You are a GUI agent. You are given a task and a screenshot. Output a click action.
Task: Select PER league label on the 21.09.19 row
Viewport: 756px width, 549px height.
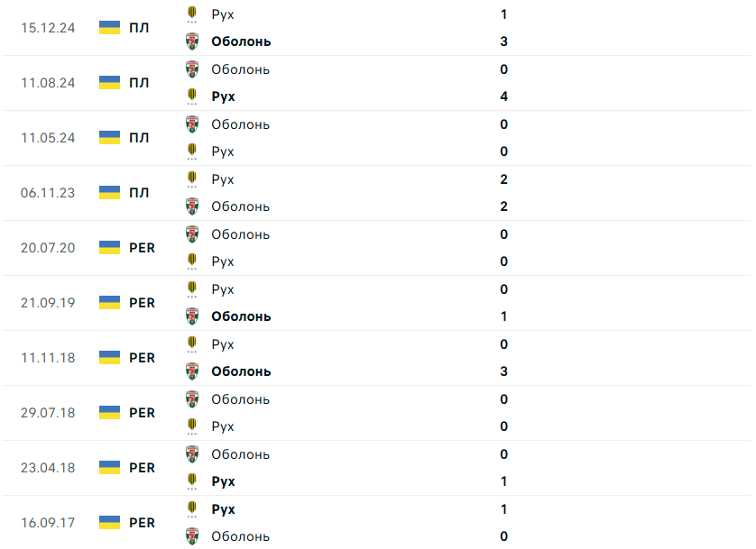coord(143,303)
